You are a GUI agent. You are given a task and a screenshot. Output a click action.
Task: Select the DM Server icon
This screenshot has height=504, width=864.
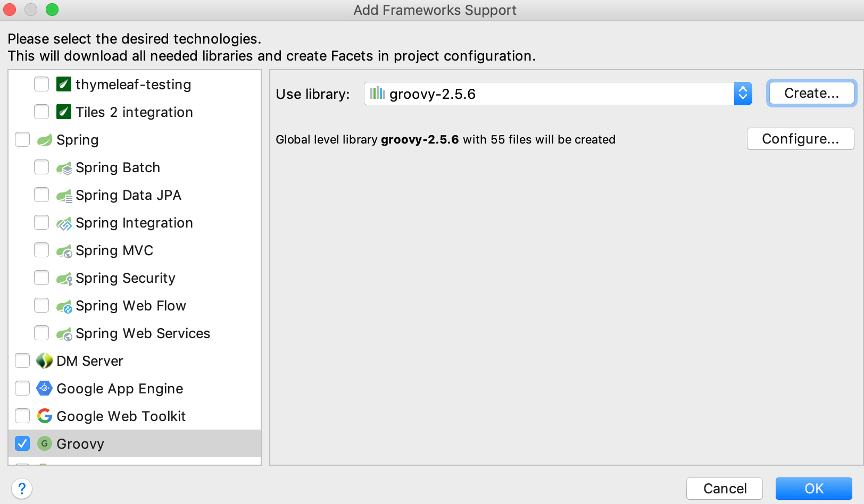tap(45, 360)
